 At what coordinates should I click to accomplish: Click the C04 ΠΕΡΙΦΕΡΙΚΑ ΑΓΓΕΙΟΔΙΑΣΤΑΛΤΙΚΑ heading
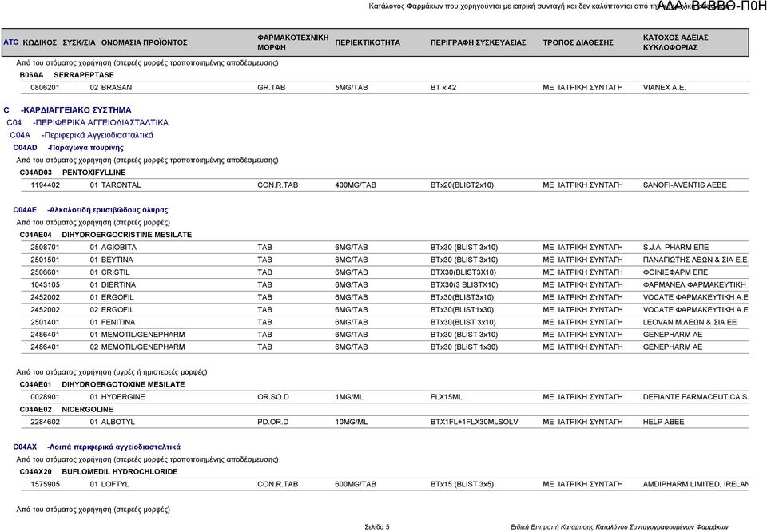pos(88,123)
